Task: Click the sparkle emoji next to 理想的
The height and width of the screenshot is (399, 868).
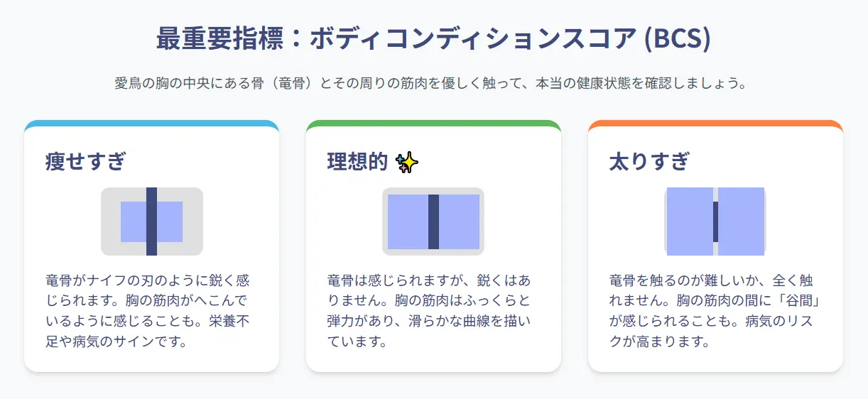Action: pos(407,163)
